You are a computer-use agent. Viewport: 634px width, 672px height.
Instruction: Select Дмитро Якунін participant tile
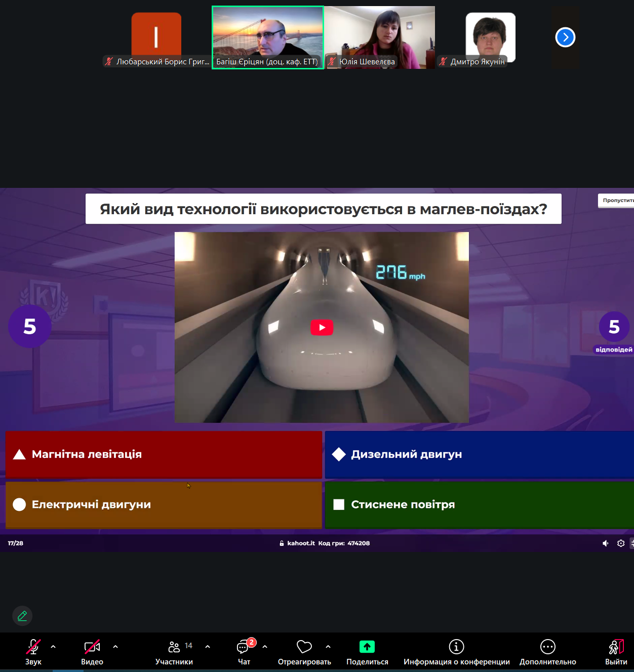pos(490,37)
